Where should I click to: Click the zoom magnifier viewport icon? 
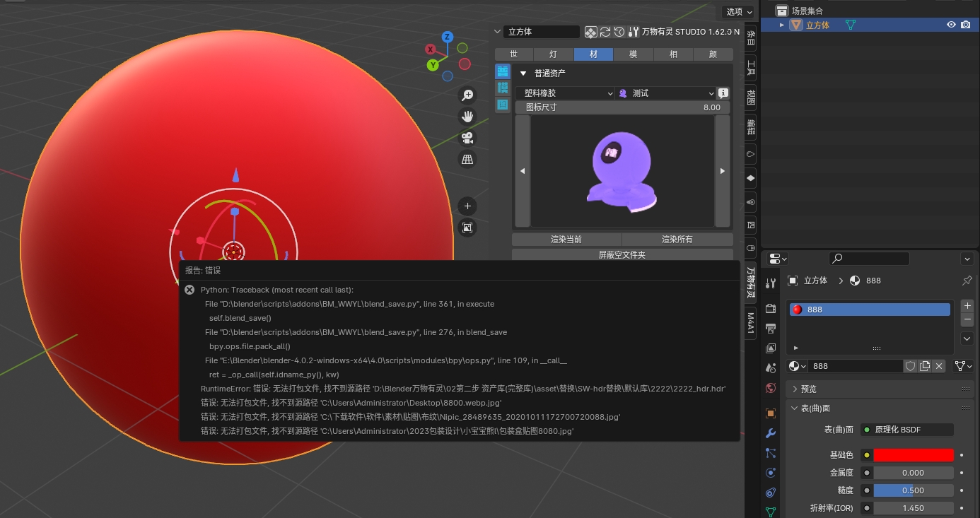tap(467, 95)
